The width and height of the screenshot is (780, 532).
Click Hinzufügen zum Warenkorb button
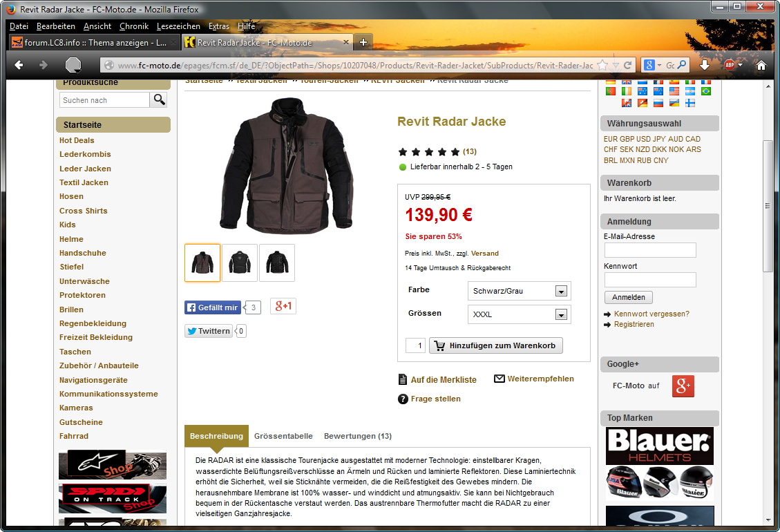(x=495, y=345)
